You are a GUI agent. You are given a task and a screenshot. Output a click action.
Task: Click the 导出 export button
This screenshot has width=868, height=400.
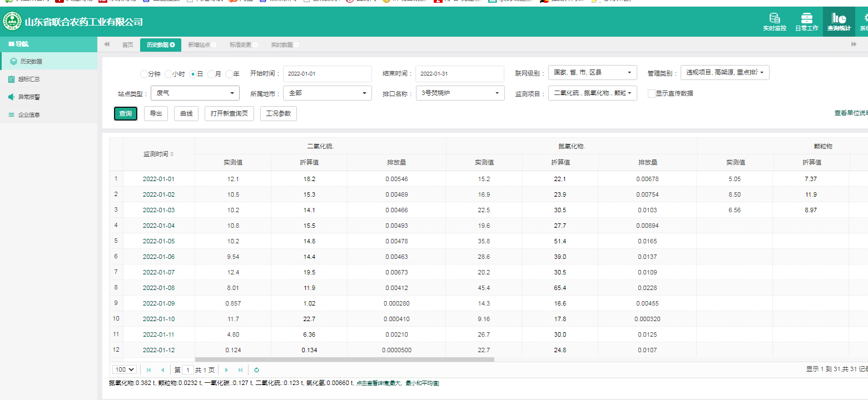point(156,114)
